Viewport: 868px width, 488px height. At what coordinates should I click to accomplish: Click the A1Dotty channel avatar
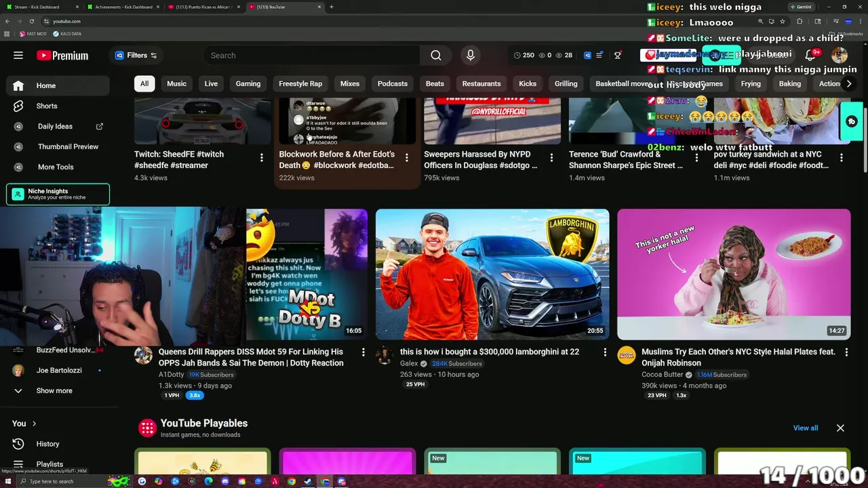pyautogui.click(x=143, y=355)
